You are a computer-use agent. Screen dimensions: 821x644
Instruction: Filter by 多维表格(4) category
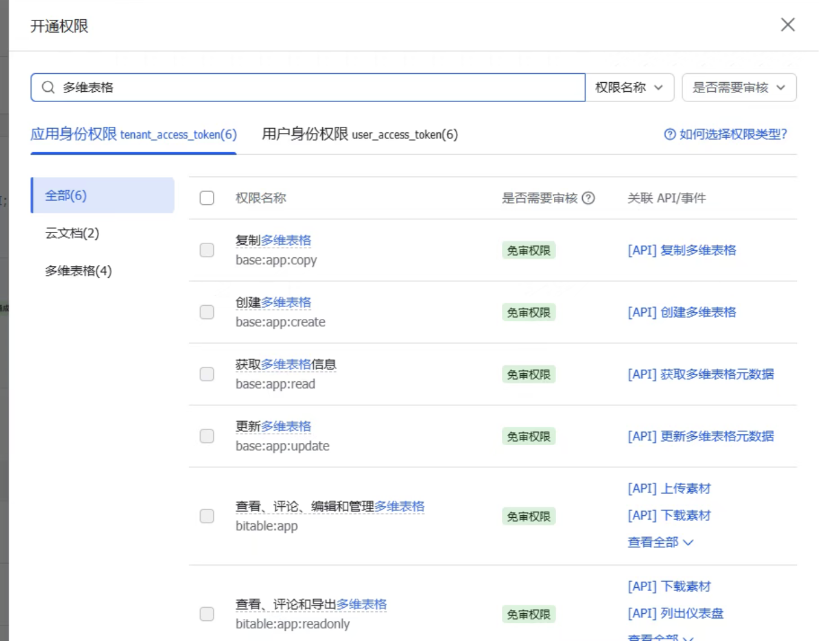pyautogui.click(x=79, y=271)
